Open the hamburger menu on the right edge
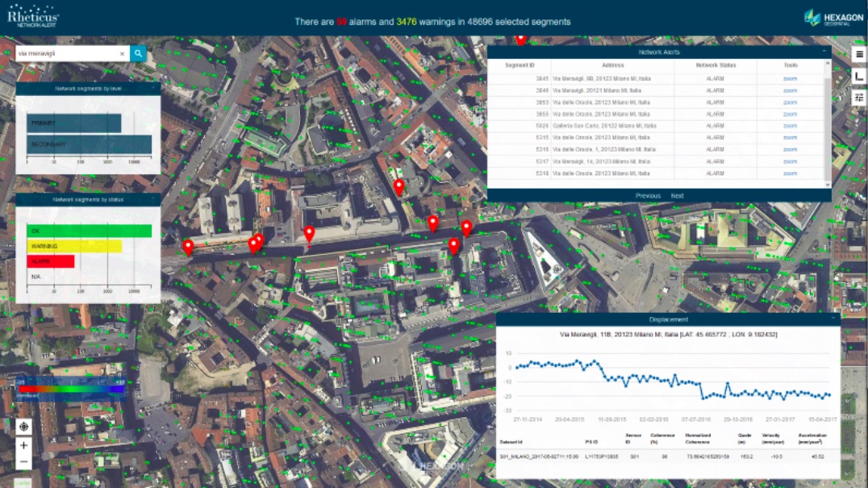 click(859, 54)
